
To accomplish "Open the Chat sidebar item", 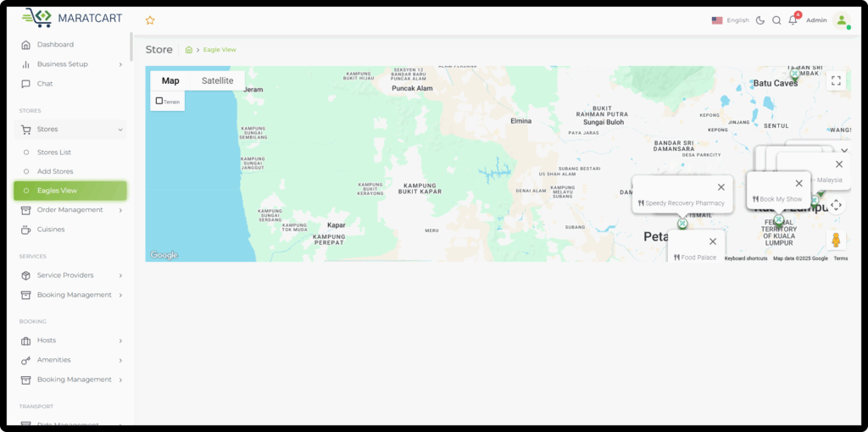I will 45,84.
